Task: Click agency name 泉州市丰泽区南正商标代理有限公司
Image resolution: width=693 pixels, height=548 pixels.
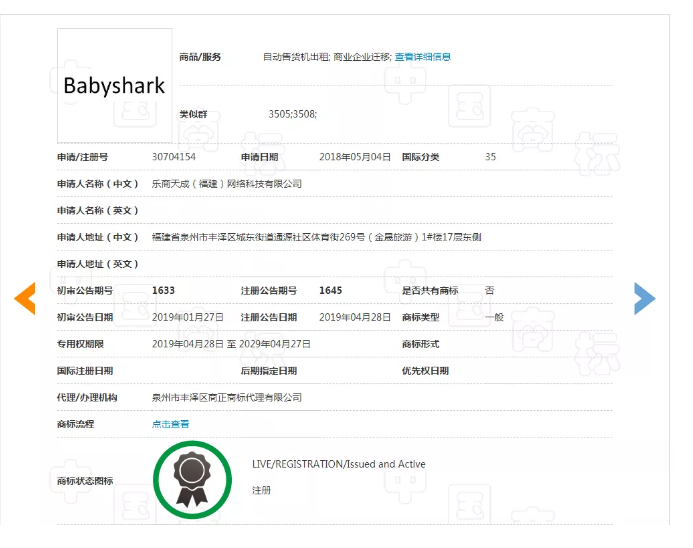Action: [226, 397]
